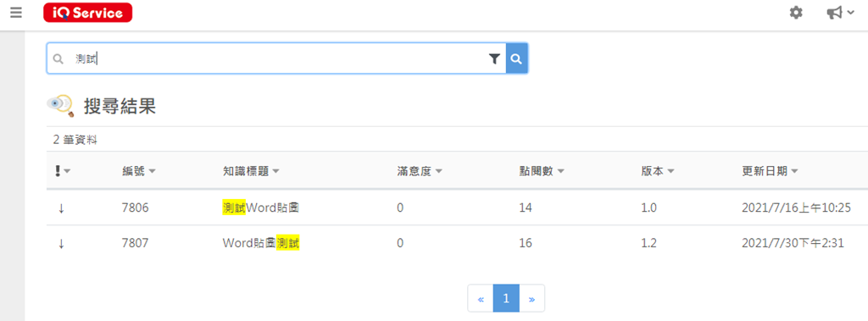Sort by 更新日期 column
The image size is (868, 321).
coord(770,171)
